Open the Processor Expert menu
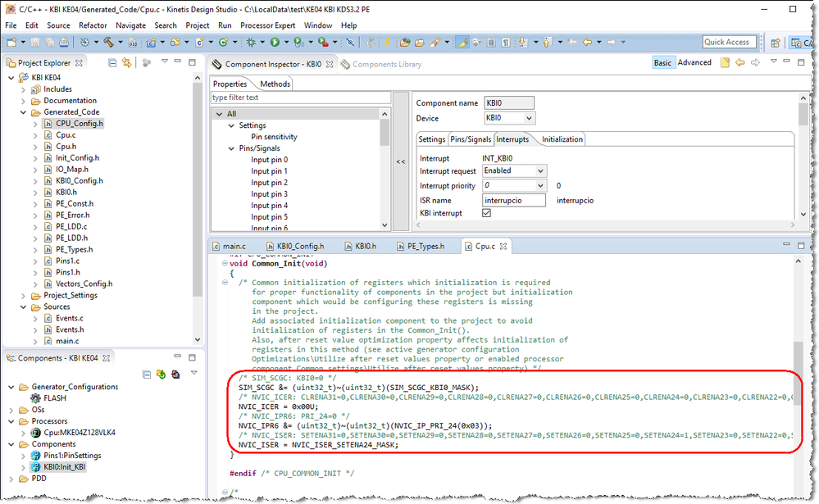This screenshot has height=504, width=819. (x=269, y=25)
